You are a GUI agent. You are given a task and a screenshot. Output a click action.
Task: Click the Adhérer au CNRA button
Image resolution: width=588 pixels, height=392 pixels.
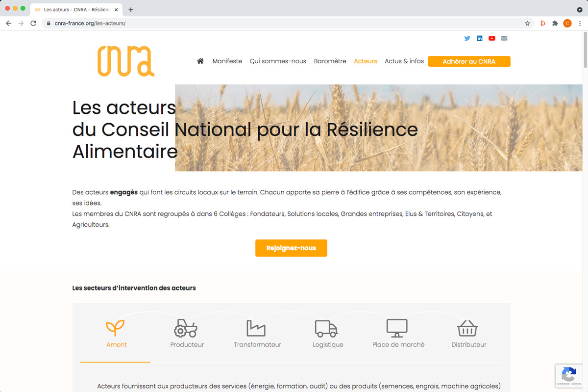point(469,61)
